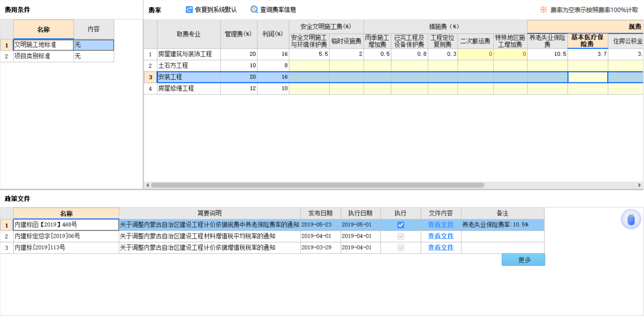Click the restore to system default icon

coord(189,10)
